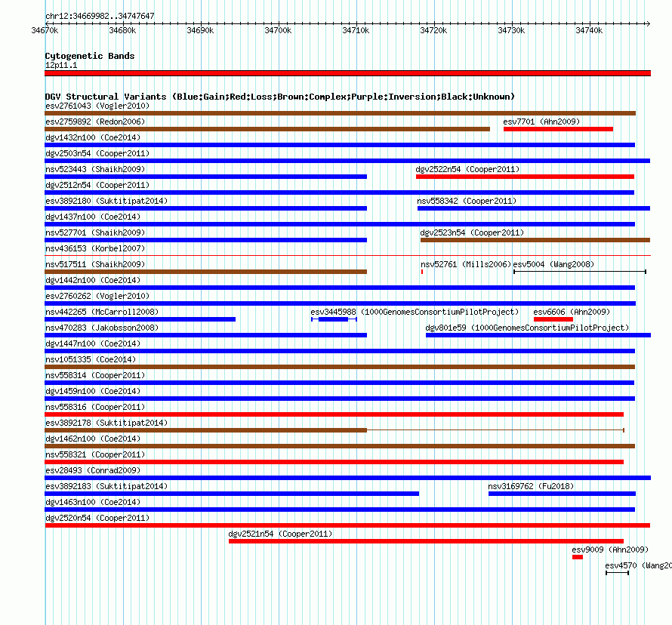Click the 12p11.1 band name text

61,65
